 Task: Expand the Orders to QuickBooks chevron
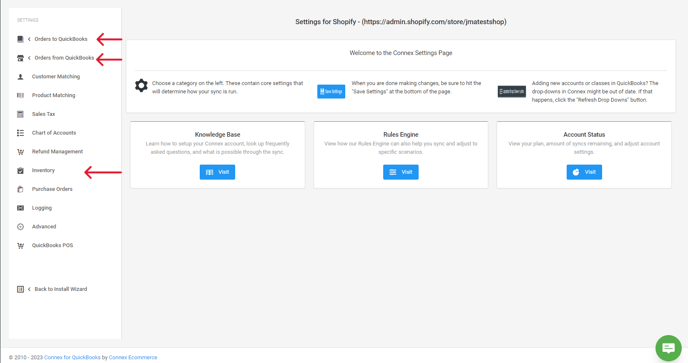29,39
